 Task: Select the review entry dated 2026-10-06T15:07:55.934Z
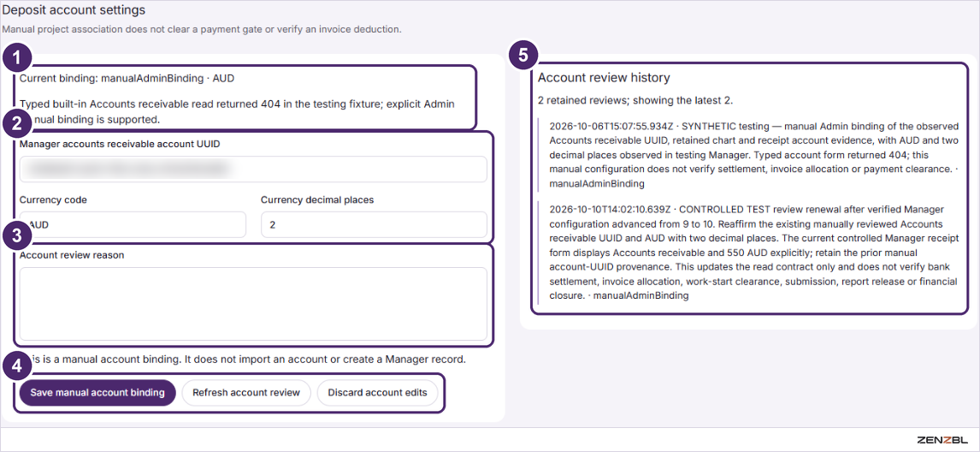pos(748,155)
